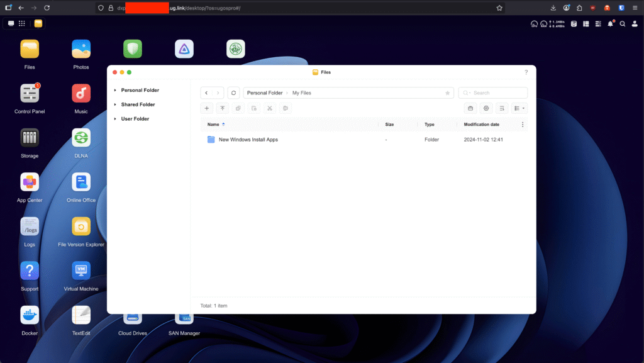Open the column options three-dot menu

(x=522, y=125)
